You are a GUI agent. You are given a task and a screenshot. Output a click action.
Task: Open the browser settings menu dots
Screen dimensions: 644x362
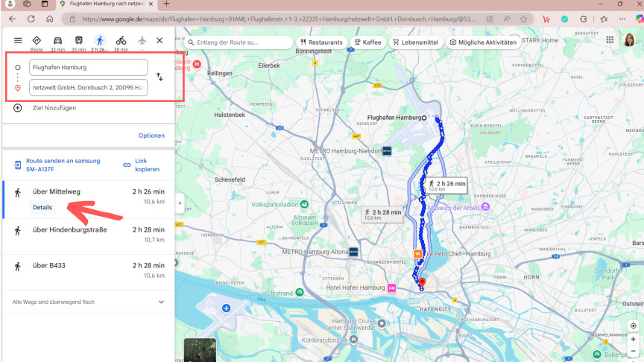point(622,19)
